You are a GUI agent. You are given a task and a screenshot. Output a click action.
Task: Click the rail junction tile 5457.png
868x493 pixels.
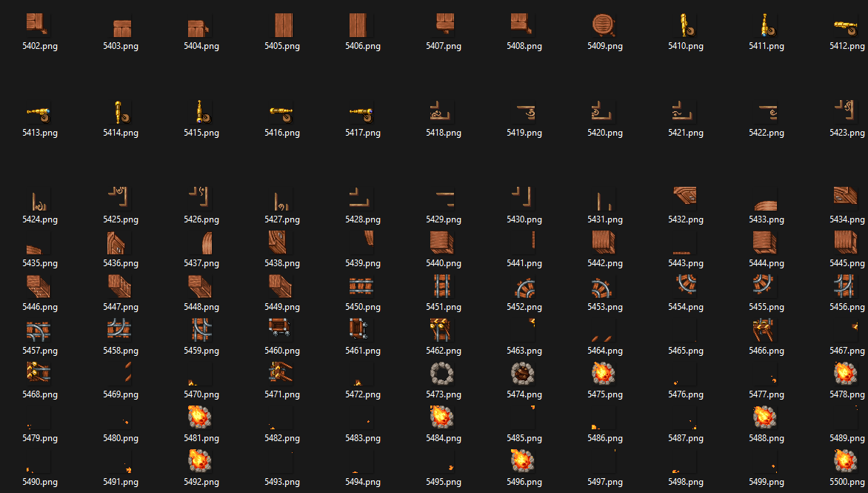40,330
